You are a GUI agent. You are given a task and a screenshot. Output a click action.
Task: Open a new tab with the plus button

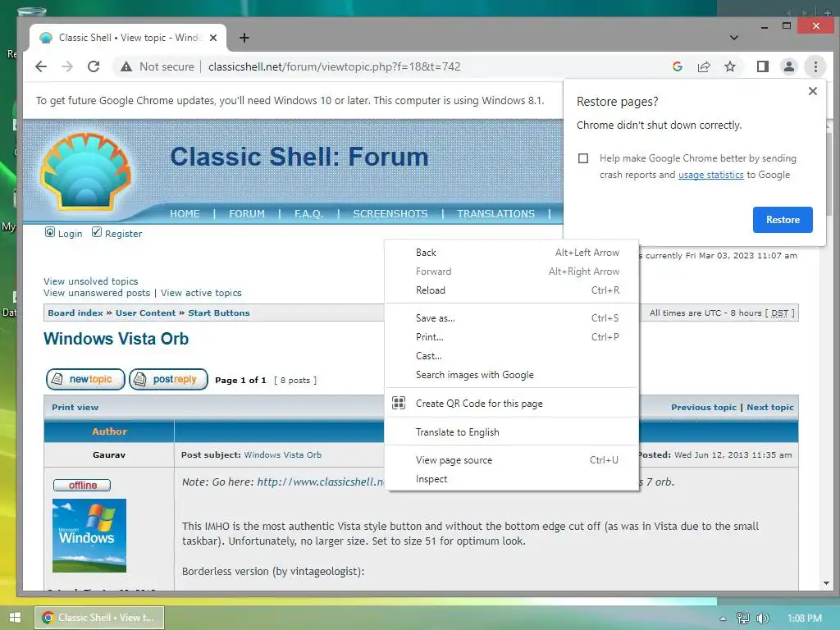pyautogui.click(x=244, y=38)
